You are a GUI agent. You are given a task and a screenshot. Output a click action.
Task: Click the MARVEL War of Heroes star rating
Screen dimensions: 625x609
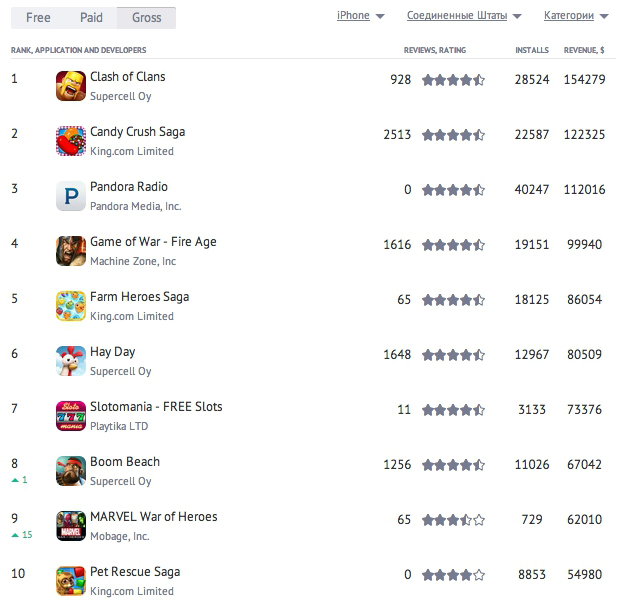453,520
